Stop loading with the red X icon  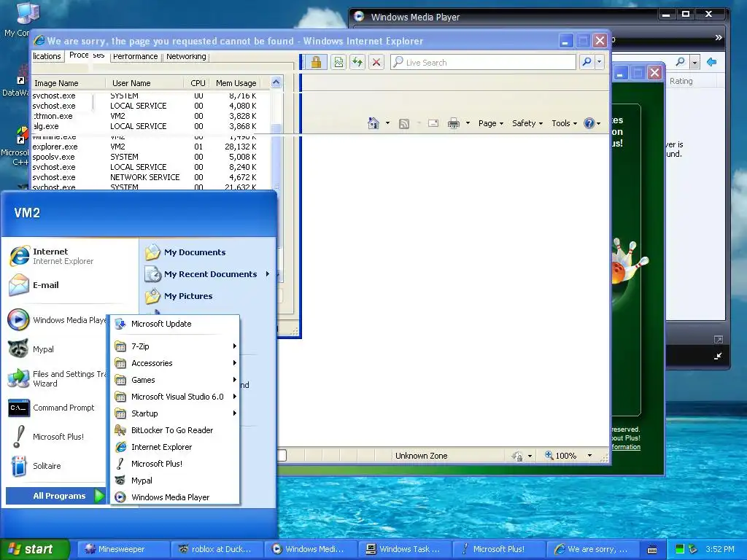(x=376, y=63)
